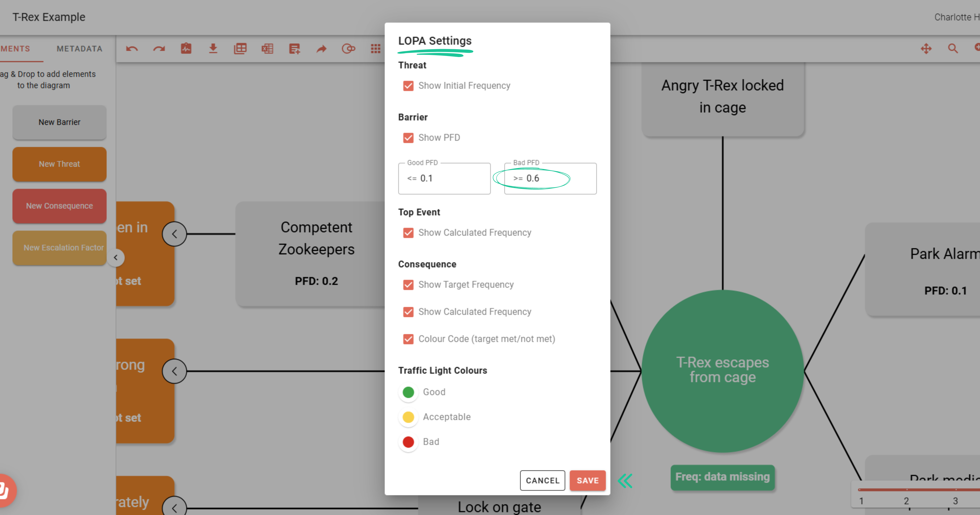This screenshot has height=515, width=980.
Task: Collapse the elements sidebar chevron
Action: tap(116, 258)
